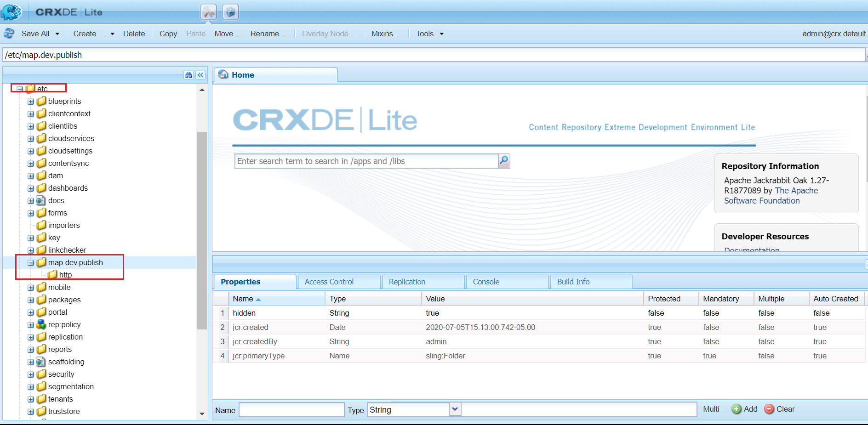Click the map.dev.publish folder icon

41,262
